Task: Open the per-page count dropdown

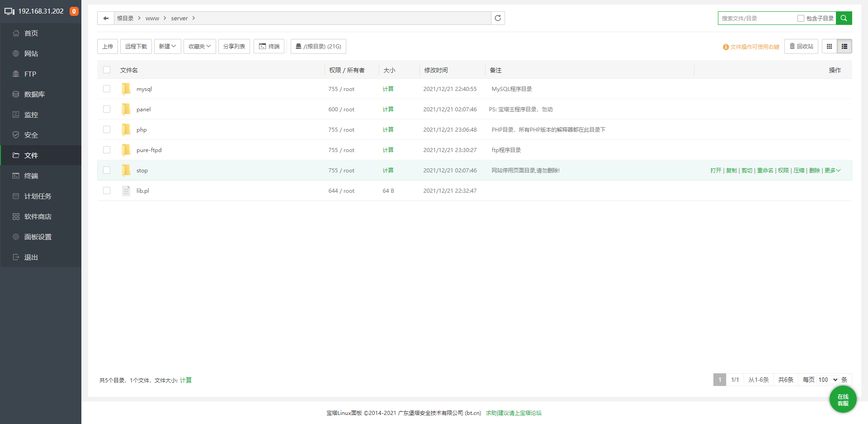Action: 828,380
